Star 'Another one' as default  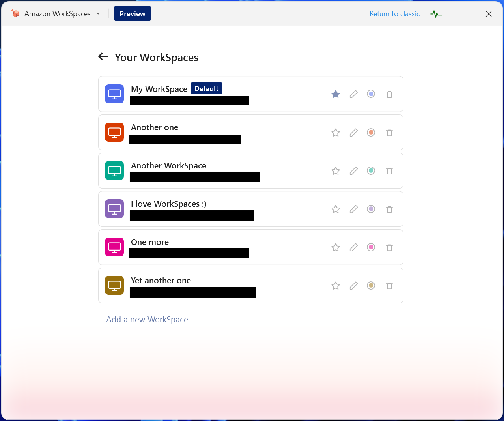(x=336, y=133)
